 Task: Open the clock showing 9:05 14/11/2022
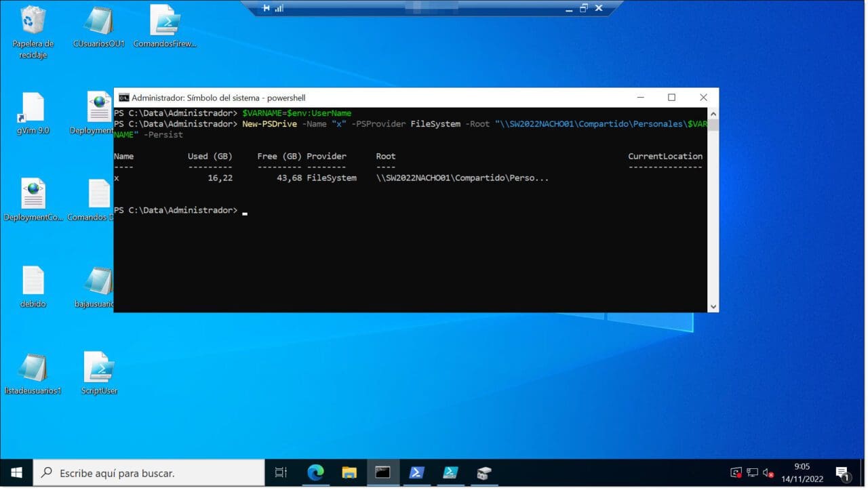point(802,473)
